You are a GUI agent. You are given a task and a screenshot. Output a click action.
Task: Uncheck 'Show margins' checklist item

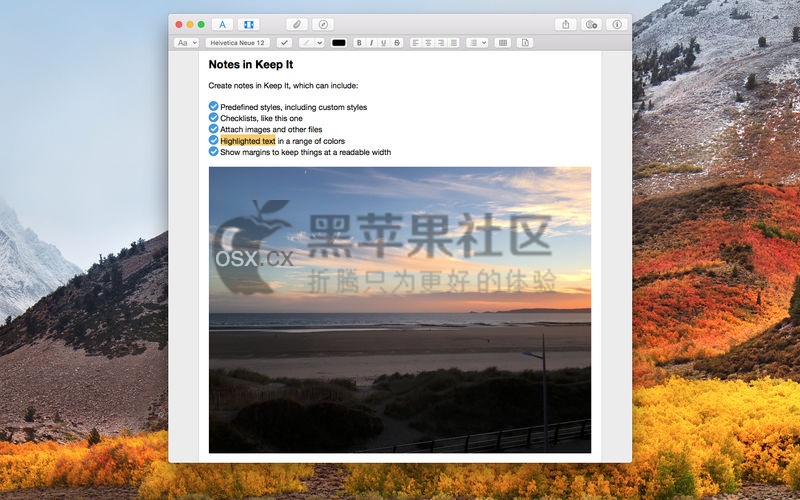tap(213, 152)
